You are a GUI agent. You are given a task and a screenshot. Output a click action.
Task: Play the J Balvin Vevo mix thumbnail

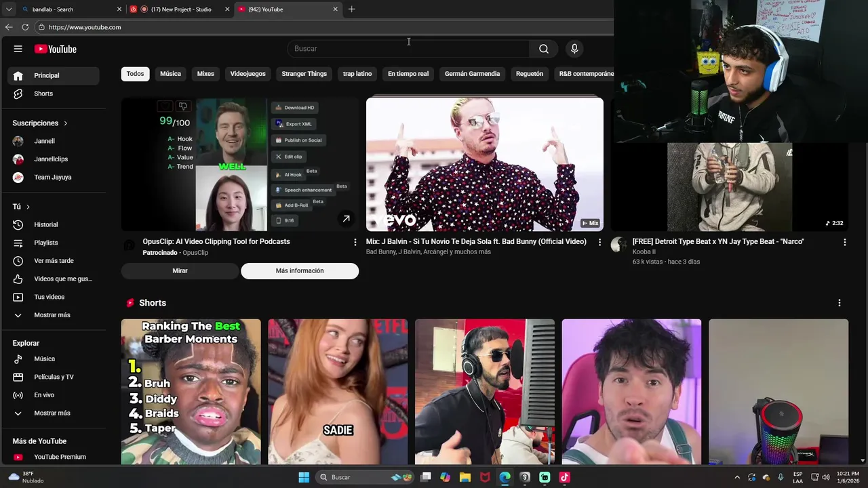(485, 164)
